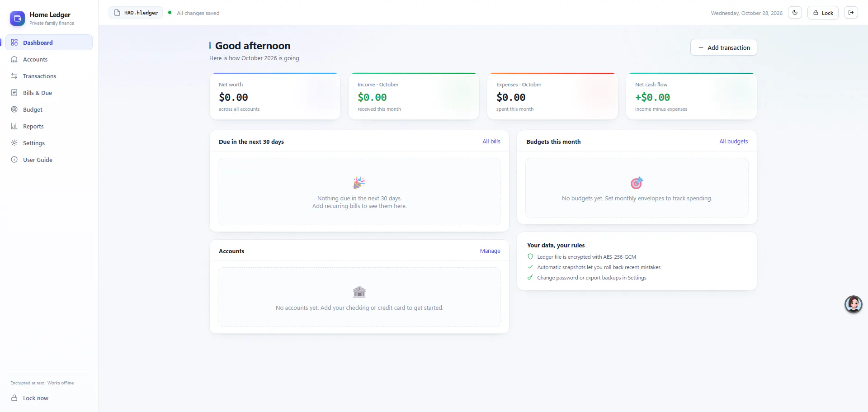Click the Net worth card

275,96
